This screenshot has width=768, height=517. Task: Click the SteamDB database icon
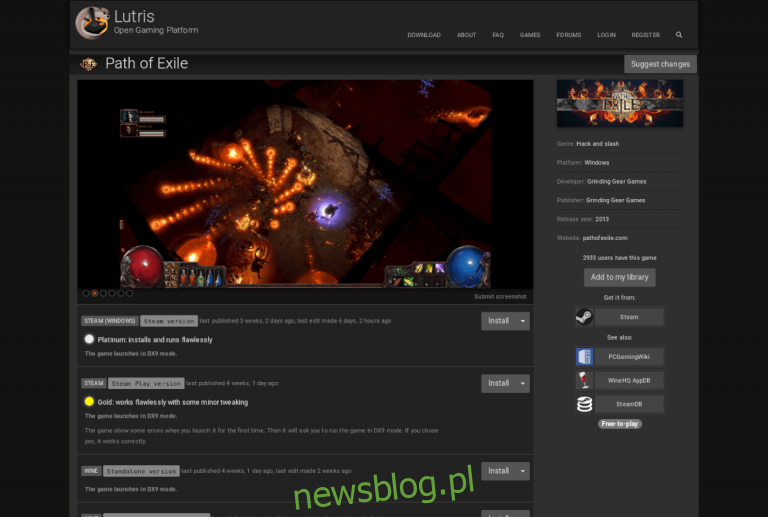[584, 404]
